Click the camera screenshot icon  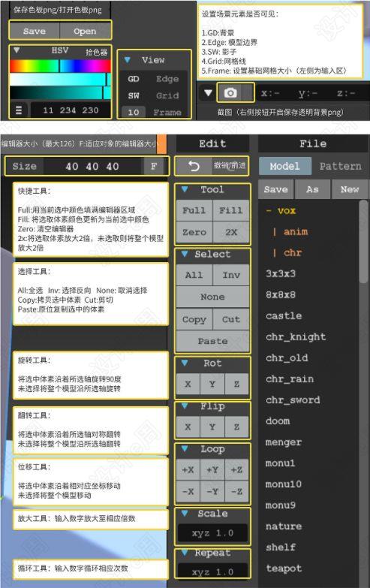pyautogui.click(x=230, y=92)
